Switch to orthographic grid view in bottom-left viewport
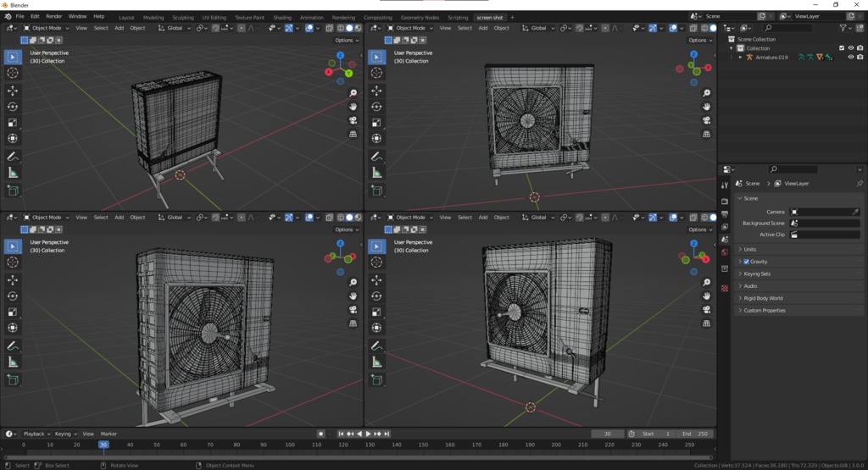 point(353,323)
